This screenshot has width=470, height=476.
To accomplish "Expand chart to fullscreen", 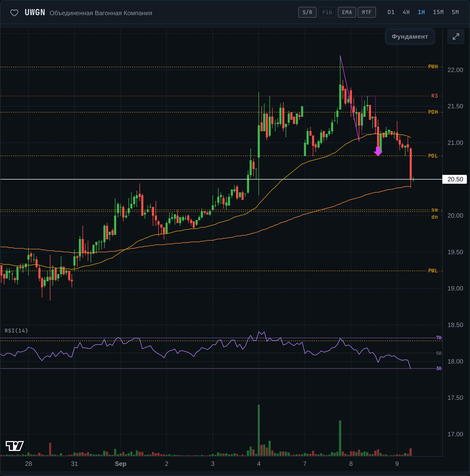I will coord(456,37).
